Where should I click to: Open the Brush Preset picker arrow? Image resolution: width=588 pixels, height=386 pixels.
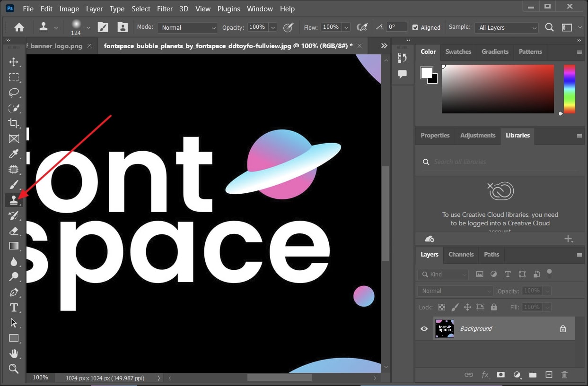(88, 27)
